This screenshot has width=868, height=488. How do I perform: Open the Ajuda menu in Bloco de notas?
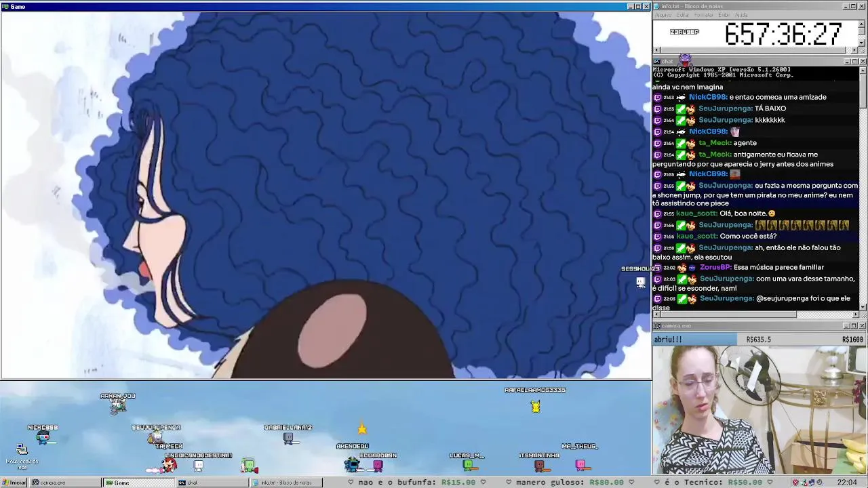click(741, 15)
